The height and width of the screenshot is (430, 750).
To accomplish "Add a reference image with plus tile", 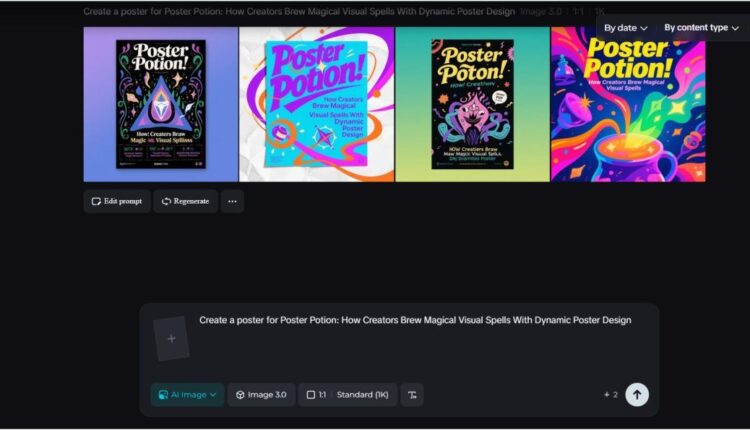I will tap(171, 339).
